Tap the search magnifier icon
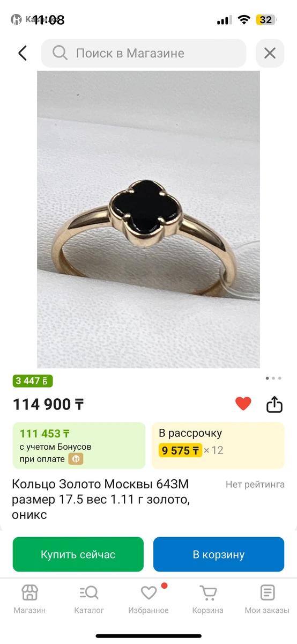 pos(60,53)
